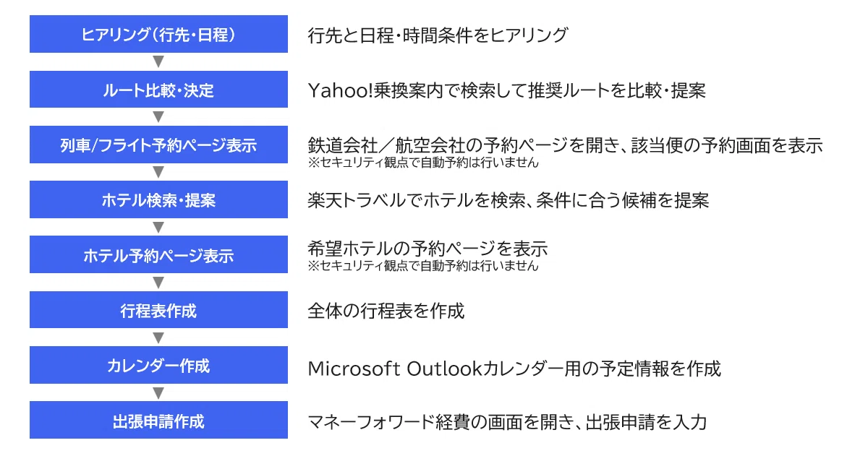The width and height of the screenshot is (868, 456).
Task: Select the 行程表作成 step box
Action: point(158,310)
